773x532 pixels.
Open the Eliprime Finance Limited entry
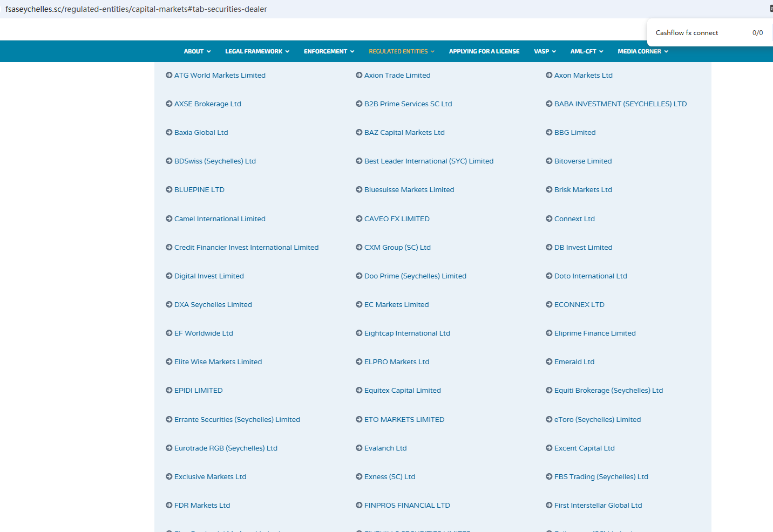click(x=595, y=333)
